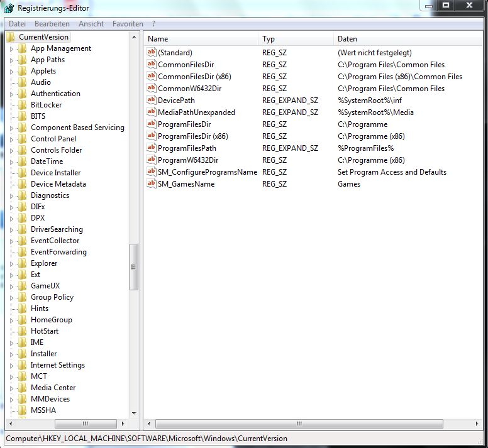Click the values pane horizontal scrollbar thumb
Image resolution: width=488 pixels, height=448 pixels.
299,423
